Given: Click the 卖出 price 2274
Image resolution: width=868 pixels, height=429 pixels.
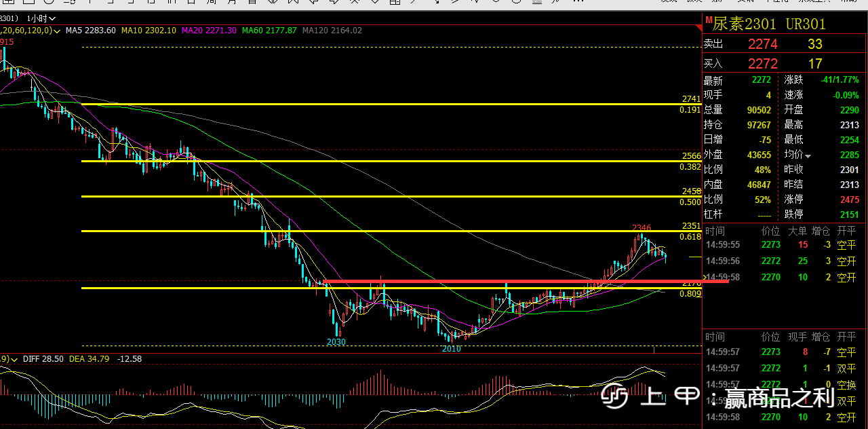Looking at the screenshot, I should point(762,44).
